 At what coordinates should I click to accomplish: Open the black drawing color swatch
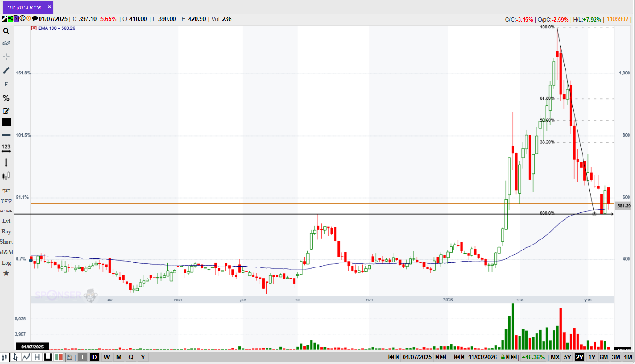[x=6, y=122]
